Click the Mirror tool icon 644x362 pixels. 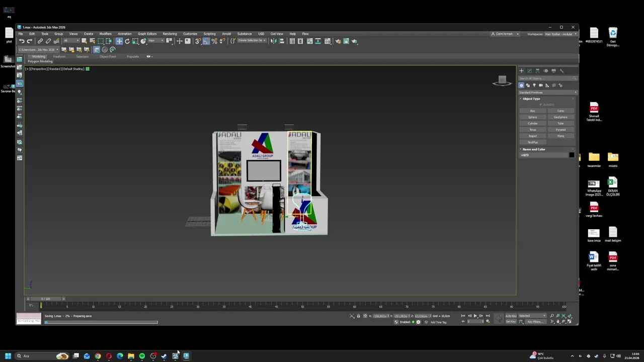click(273, 41)
